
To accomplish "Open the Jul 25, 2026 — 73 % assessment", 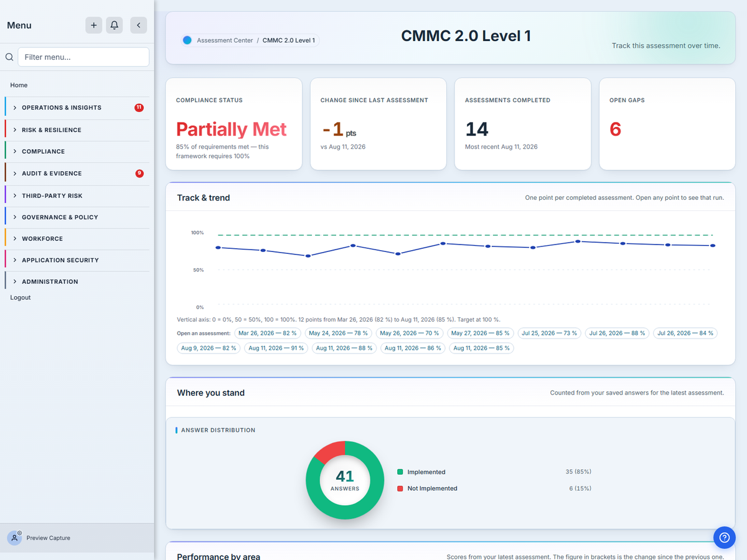I will tap(550, 333).
